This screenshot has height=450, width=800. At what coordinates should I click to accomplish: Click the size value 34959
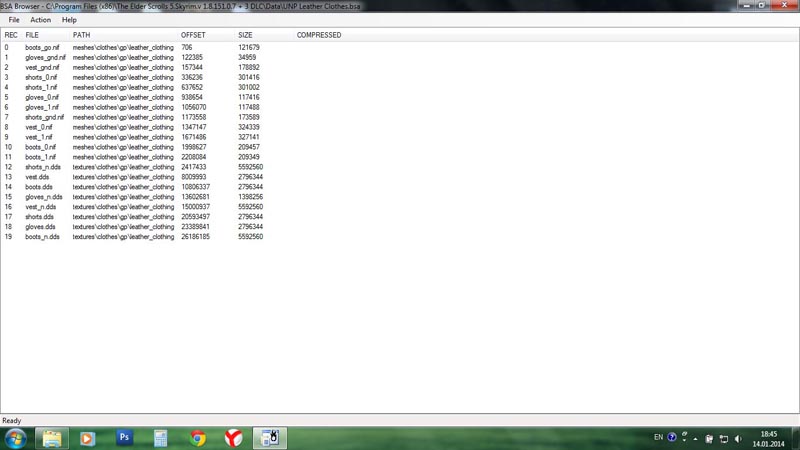[x=247, y=58]
